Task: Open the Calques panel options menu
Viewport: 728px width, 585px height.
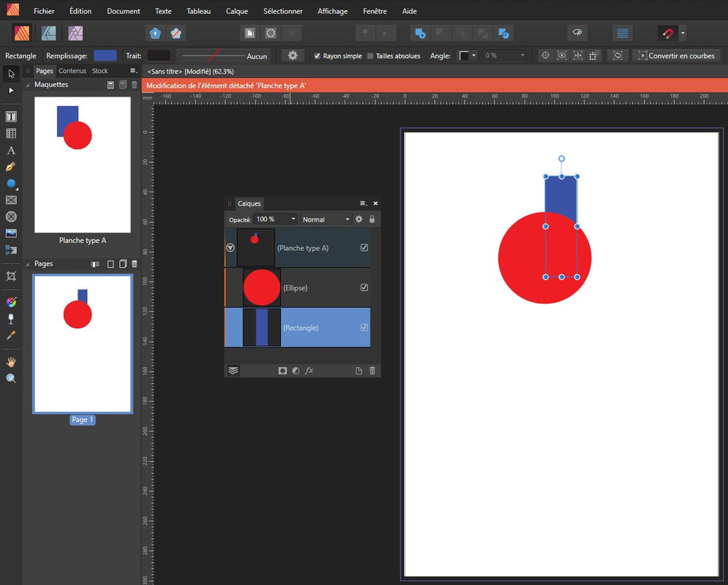Action: [364, 204]
